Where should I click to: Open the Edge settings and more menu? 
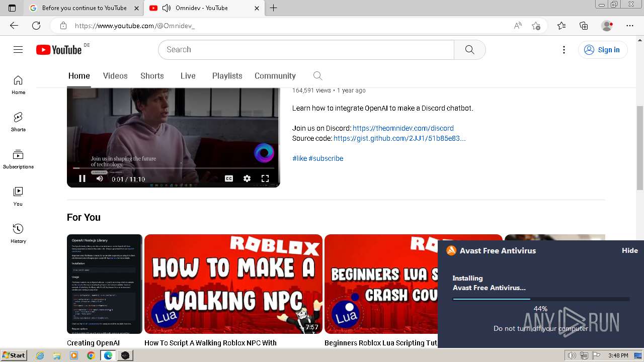[x=630, y=26]
